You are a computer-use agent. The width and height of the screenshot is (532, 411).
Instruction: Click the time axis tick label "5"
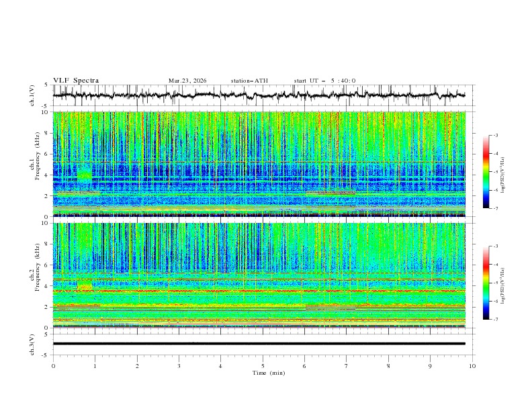(x=263, y=366)
